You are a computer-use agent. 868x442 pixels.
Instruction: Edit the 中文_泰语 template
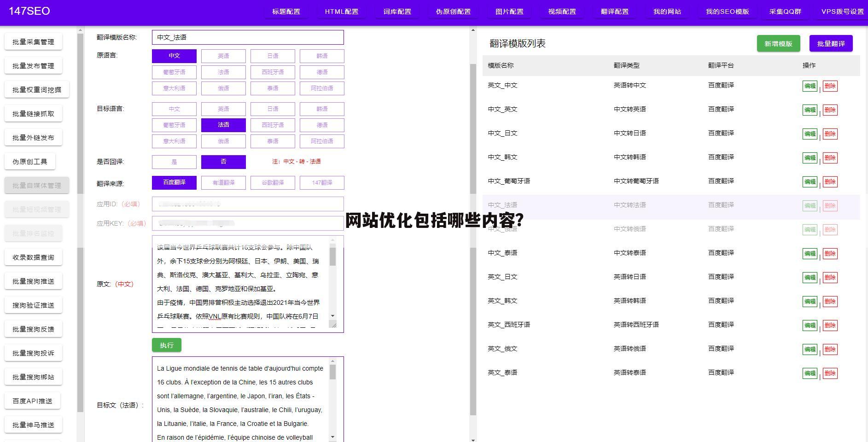tap(810, 253)
